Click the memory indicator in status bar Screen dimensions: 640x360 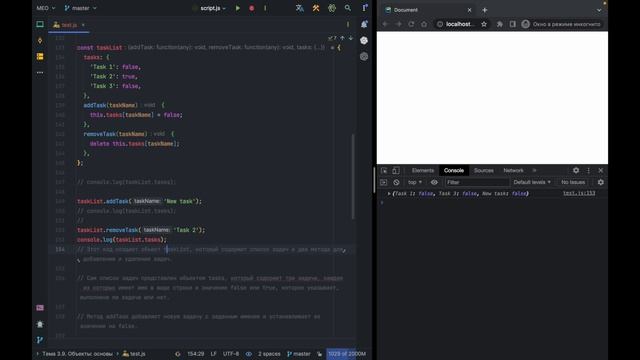click(347, 354)
